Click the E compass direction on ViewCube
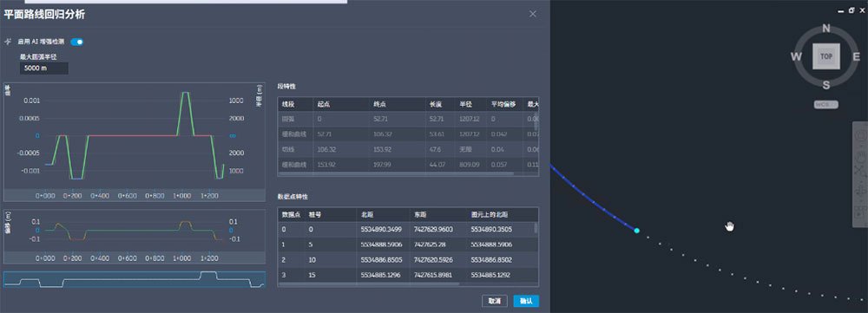Screen dimensions: 868x313 point(857,56)
